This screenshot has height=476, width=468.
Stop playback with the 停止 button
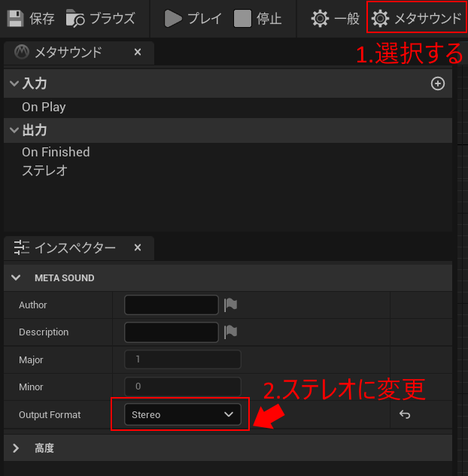(257, 19)
